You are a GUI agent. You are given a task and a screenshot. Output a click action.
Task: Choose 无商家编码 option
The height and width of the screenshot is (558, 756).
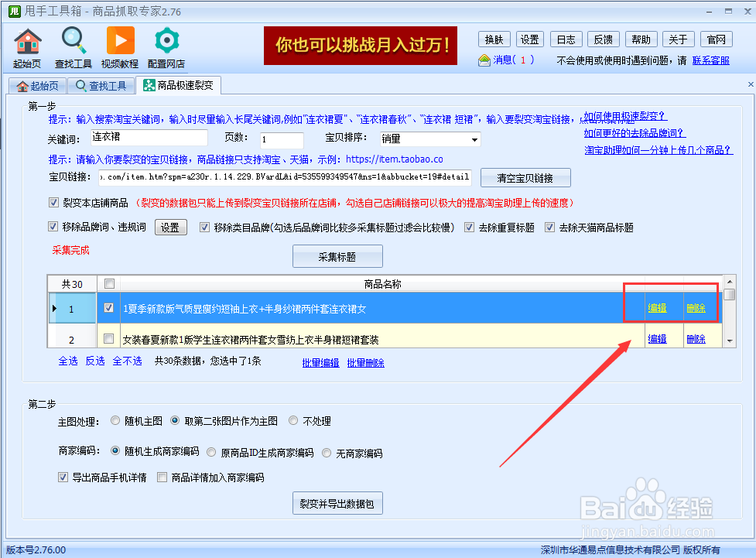point(325,453)
